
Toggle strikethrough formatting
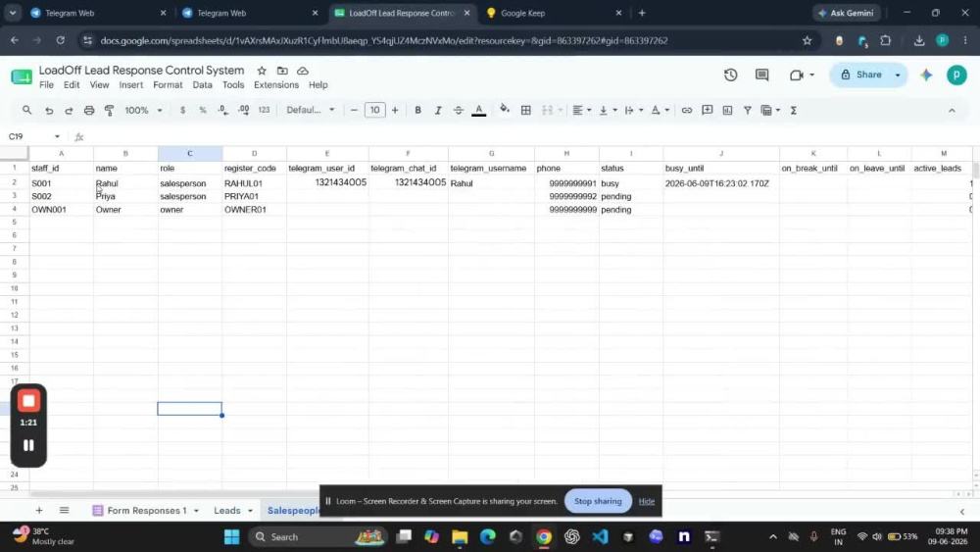(x=458, y=110)
